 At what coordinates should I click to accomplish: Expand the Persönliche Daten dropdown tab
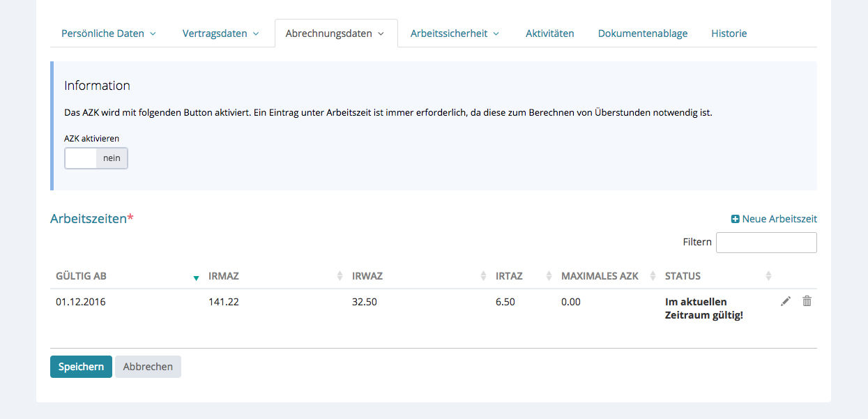108,33
